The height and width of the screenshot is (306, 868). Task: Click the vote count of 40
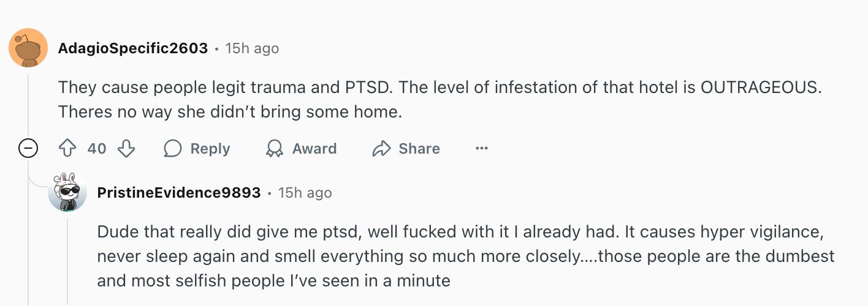pos(97,149)
